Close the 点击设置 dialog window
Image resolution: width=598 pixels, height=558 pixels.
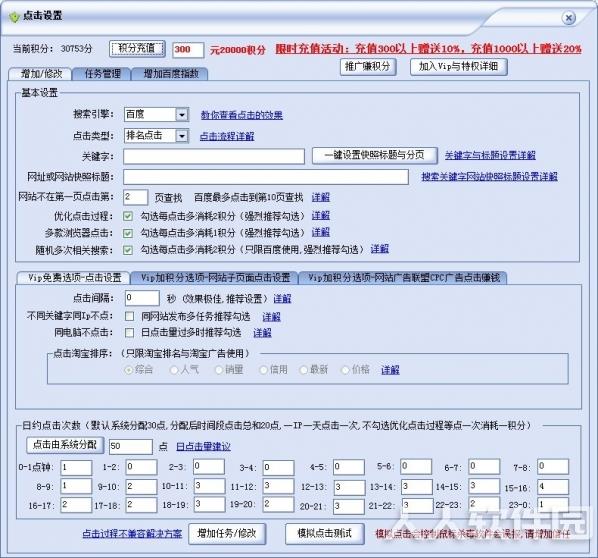(x=569, y=18)
